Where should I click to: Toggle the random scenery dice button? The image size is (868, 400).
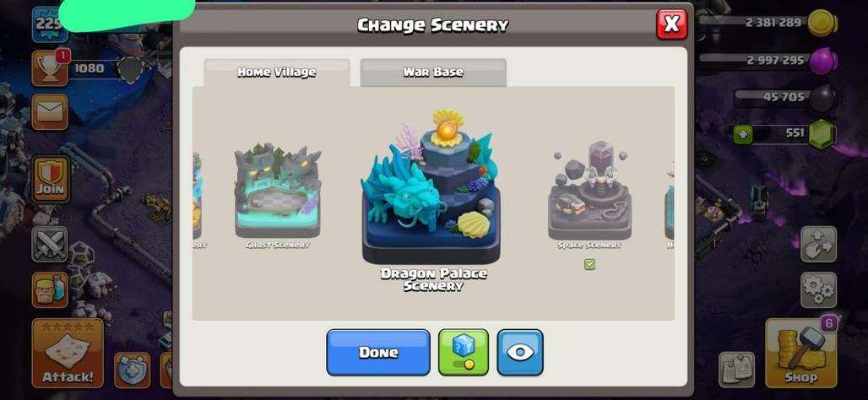464,353
